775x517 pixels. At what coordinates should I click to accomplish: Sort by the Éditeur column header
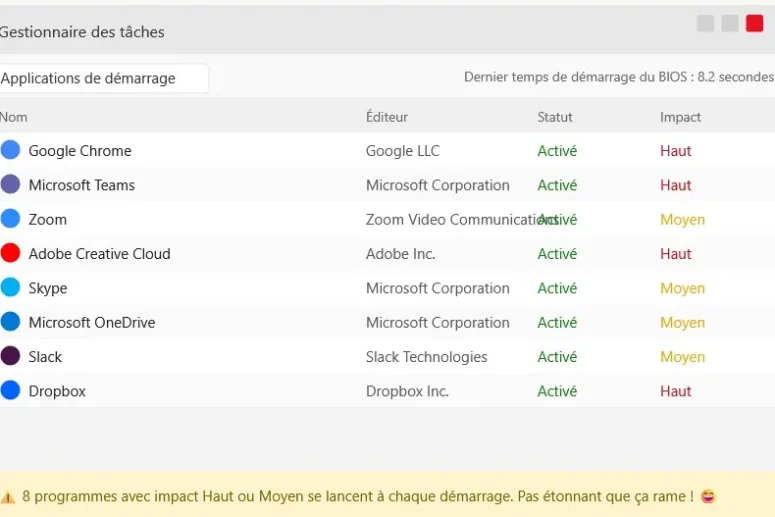pos(387,117)
